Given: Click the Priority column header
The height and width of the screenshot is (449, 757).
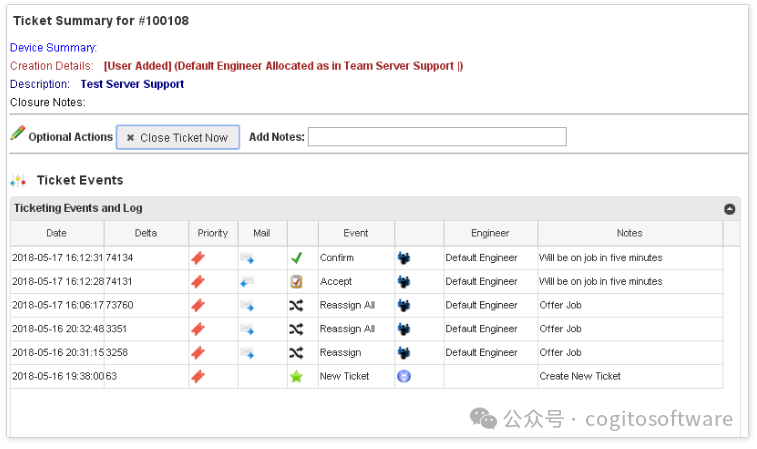Looking at the screenshot, I should point(212,233).
